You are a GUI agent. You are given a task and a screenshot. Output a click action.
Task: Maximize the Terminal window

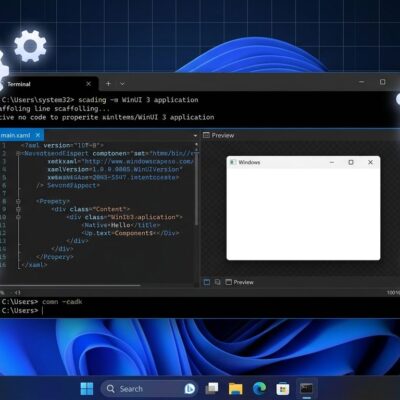click(383, 82)
